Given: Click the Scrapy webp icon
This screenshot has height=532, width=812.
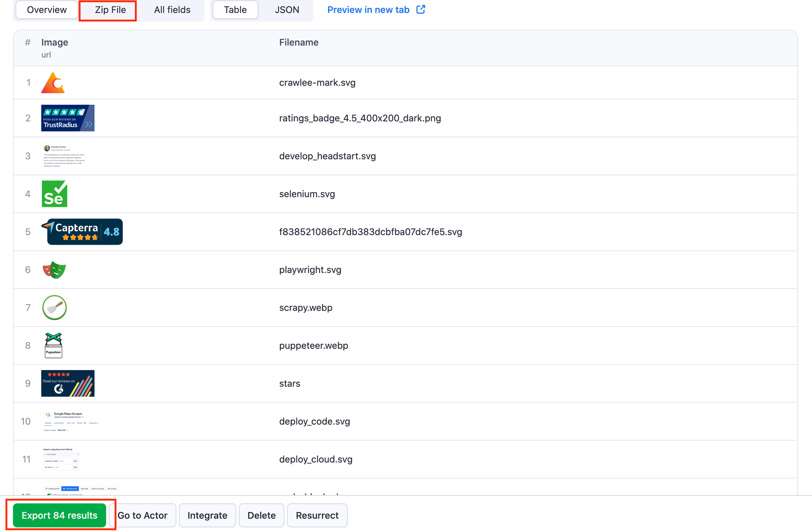Looking at the screenshot, I should [x=54, y=308].
